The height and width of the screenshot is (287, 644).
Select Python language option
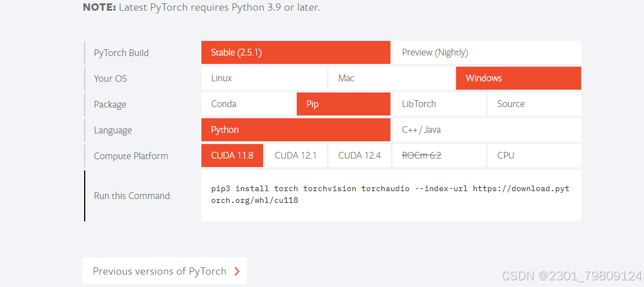[296, 129]
